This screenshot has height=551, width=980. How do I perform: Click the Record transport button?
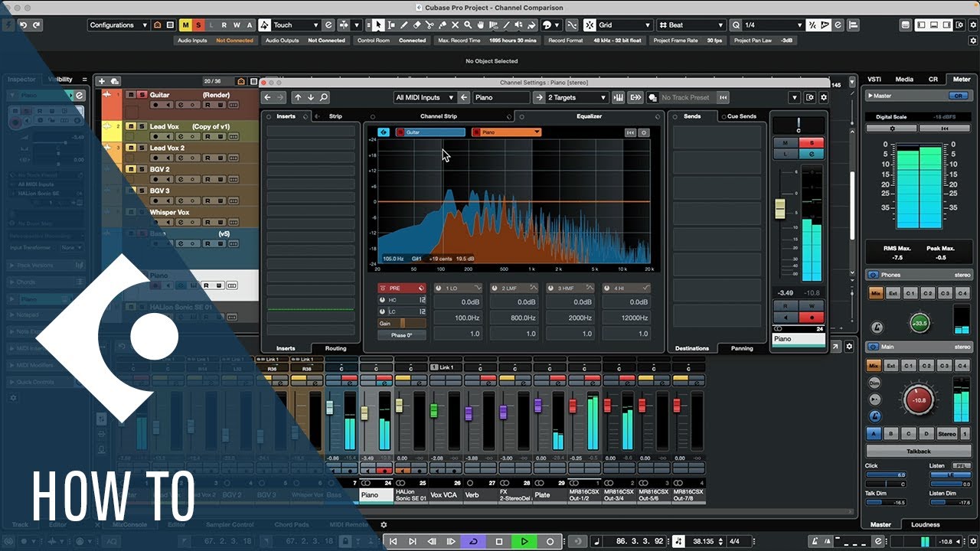point(550,542)
